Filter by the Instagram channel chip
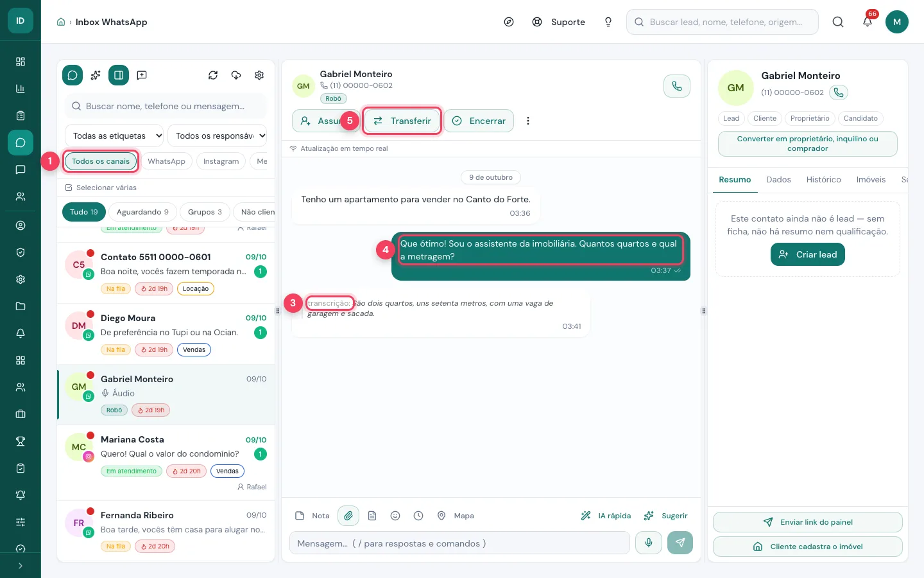924x578 pixels. click(221, 161)
